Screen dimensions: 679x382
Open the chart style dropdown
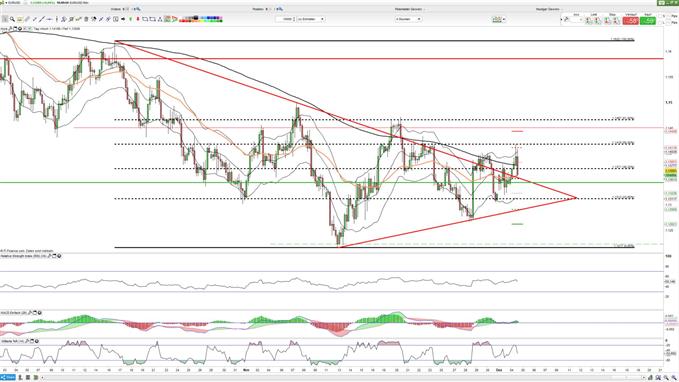pyautogui.click(x=499, y=19)
